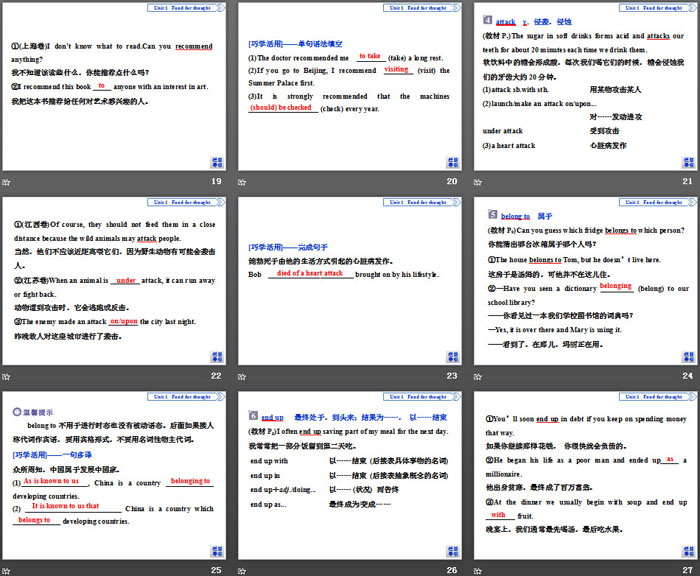
Task: Click the underlined 'belong to' heading on slide 24
Action: pos(515,216)
